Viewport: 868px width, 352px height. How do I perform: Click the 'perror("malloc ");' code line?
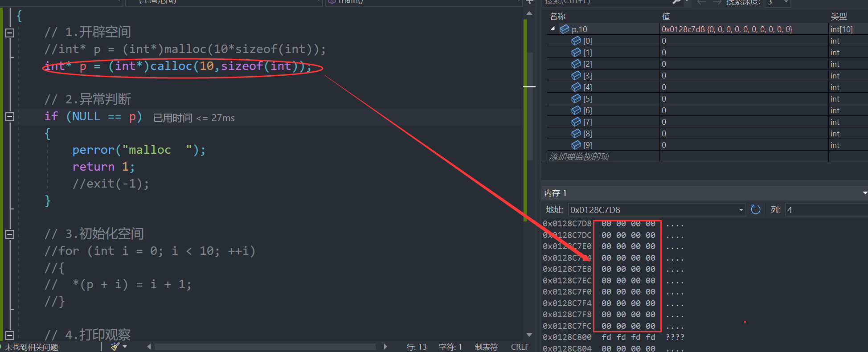139,150
